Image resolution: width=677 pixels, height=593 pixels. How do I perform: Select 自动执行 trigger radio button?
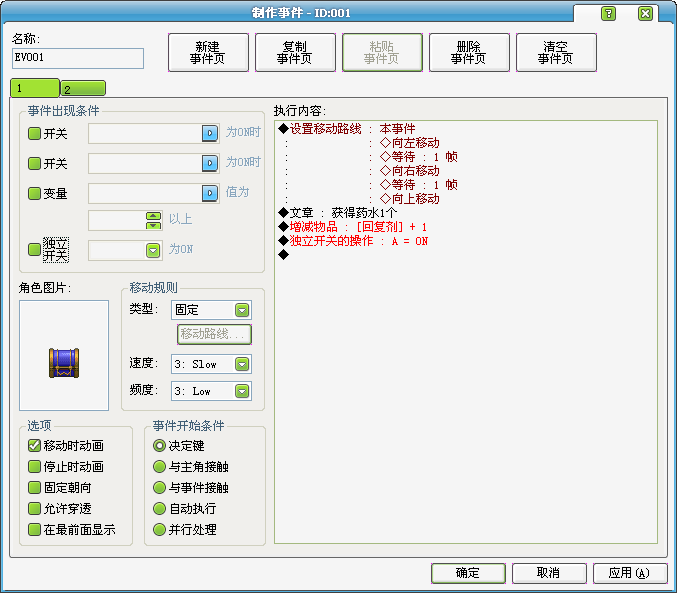coord(159,508)
